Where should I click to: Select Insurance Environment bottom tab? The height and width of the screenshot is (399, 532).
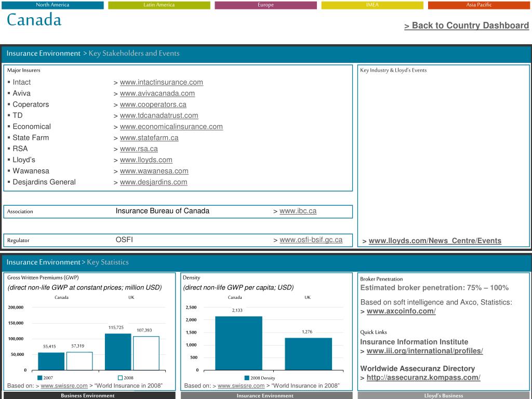[x=267, y=395]
